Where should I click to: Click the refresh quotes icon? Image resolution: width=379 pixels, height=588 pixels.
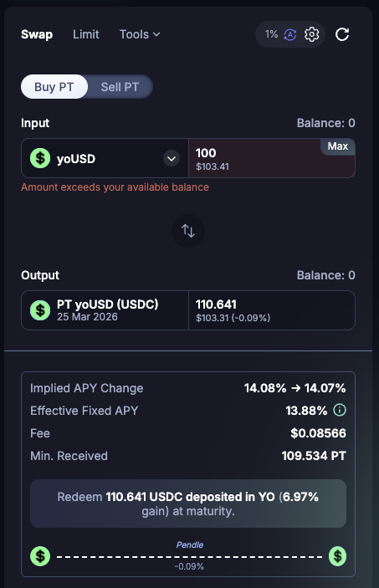pos(342,34)
